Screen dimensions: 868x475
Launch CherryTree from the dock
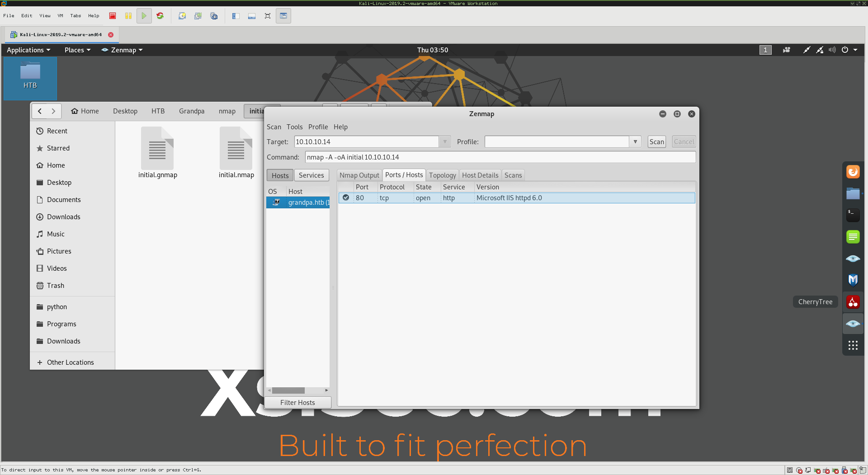(853, 302)
